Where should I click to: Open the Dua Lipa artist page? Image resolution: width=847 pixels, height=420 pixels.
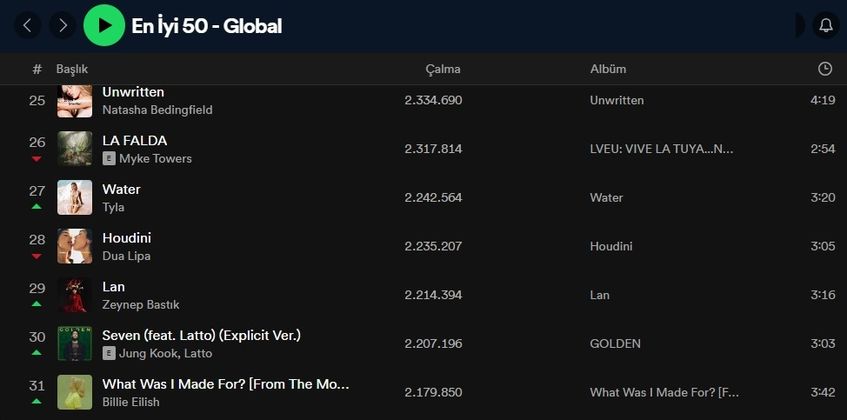[x=126, y=256]
